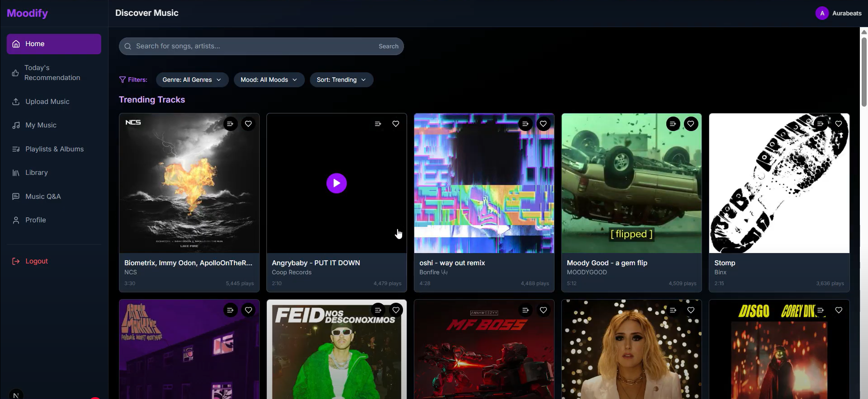Open the Genre: All Genres dropdown

tap(192, 80)
